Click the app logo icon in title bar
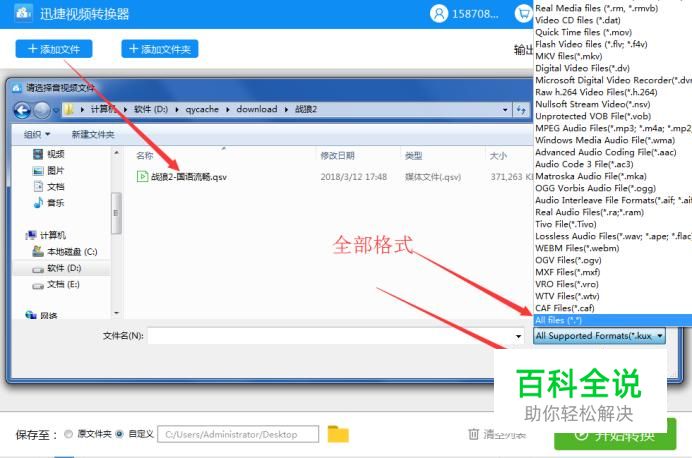Image resolution: width=692 pixels, height=458 pixels. [x=23, y=13]
